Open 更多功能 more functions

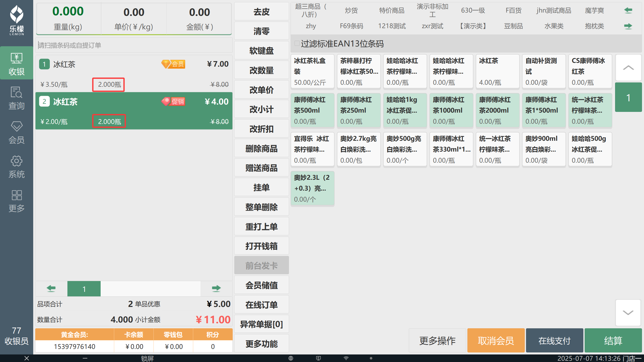pyautogui.click(x=262, y=344)
